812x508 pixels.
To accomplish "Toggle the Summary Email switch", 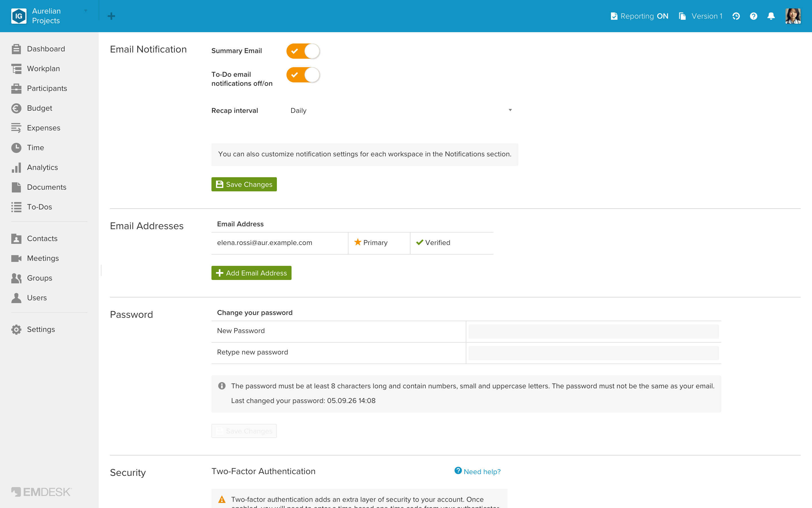I will 303,51.
